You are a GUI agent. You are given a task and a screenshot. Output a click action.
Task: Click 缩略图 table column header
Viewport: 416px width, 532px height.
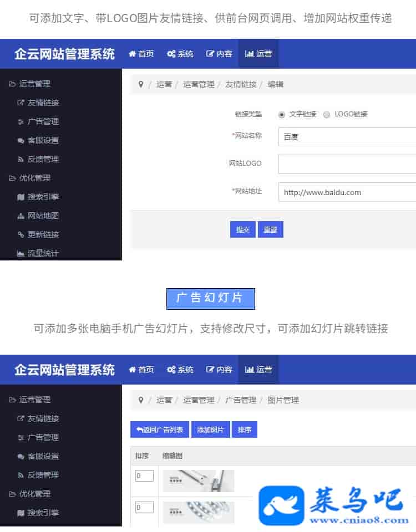tap(173, 456)
